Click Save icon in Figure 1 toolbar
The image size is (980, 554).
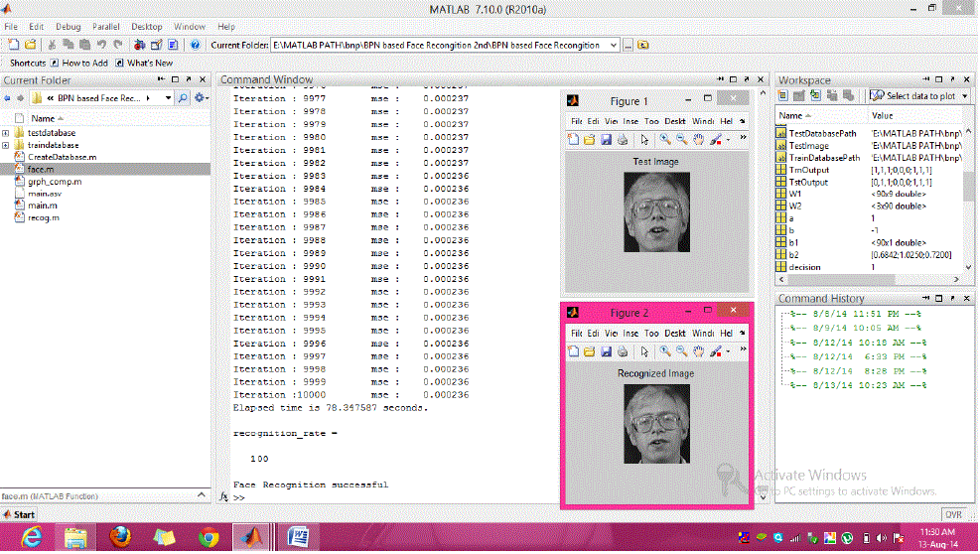(x=606, y=140)
